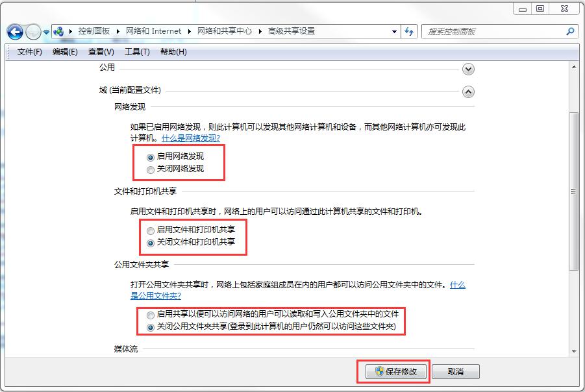Expand arrow after 网络和 Internet breadcrumb
The width and height of the screenshot is (585, 392).
[189, 31]
